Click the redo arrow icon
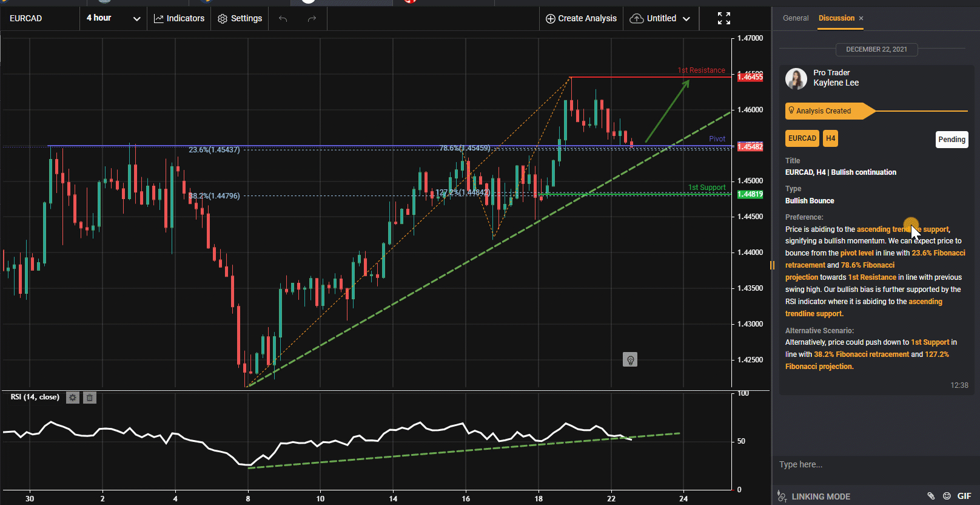This screenshot has width=980, height=505. 312,19
